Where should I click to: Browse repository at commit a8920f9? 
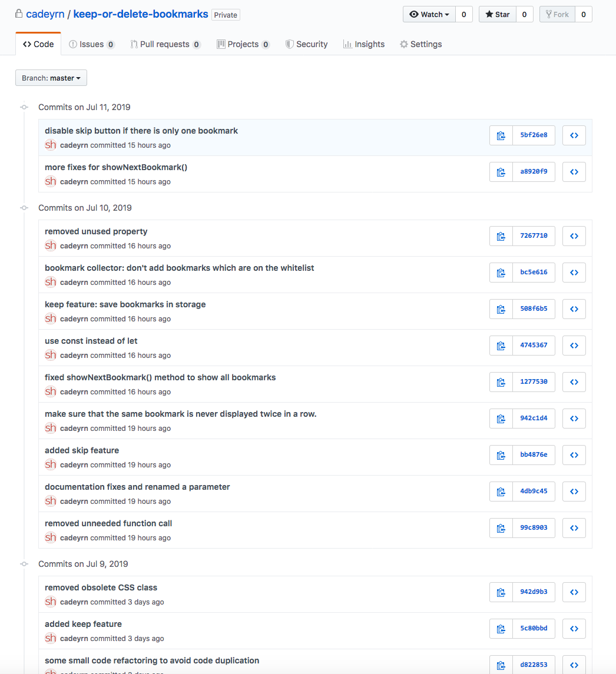pos(574,172)
